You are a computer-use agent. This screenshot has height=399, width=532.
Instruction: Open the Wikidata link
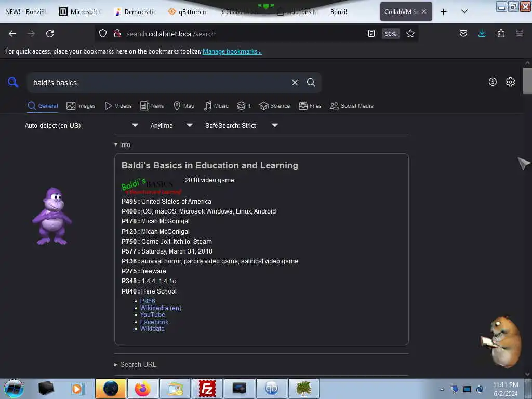152,329
